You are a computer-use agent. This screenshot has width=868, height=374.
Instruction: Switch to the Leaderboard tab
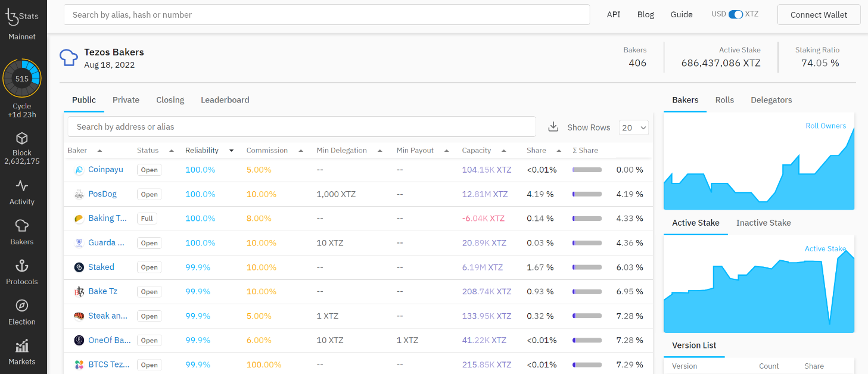click(225, 100)
